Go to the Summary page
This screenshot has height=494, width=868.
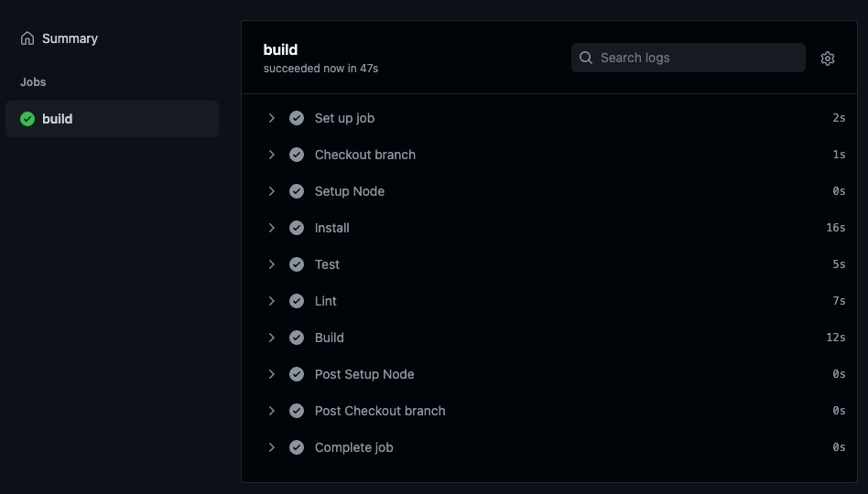point(70,38)
